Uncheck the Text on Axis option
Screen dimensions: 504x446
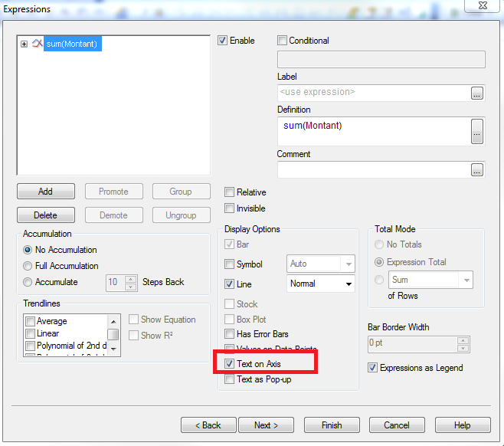[229, 364]
